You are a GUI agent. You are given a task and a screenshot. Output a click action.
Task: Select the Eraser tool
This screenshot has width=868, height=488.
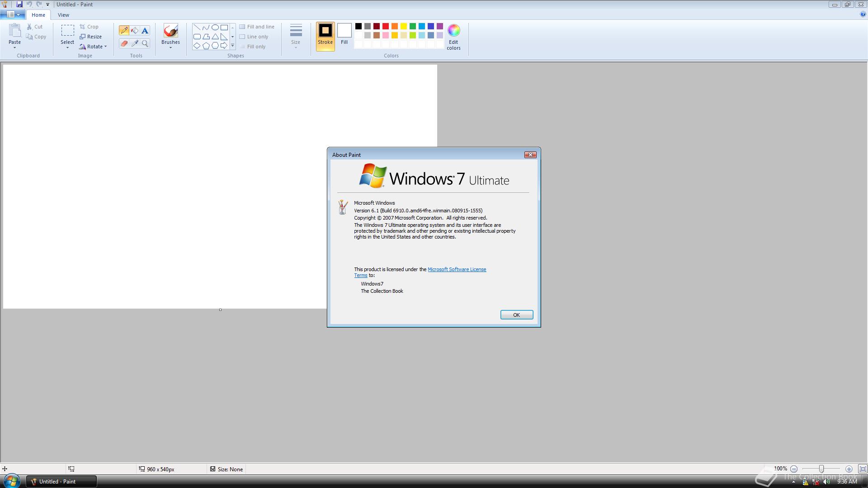point(124,43)
